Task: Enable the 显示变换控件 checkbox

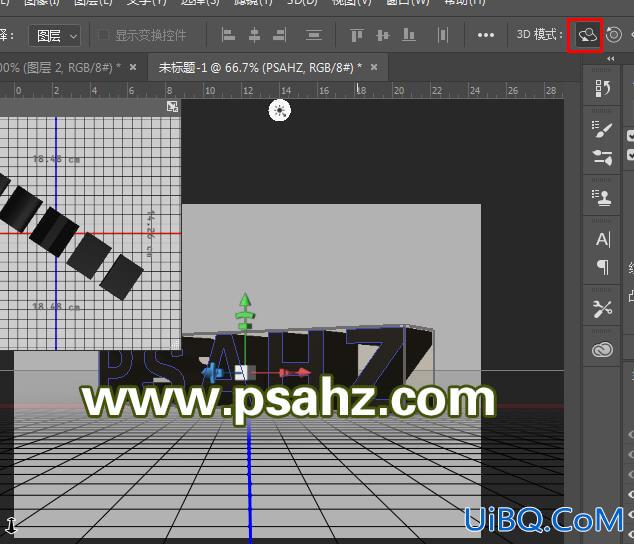Action: pyautogui.click(x=104, y=35)
